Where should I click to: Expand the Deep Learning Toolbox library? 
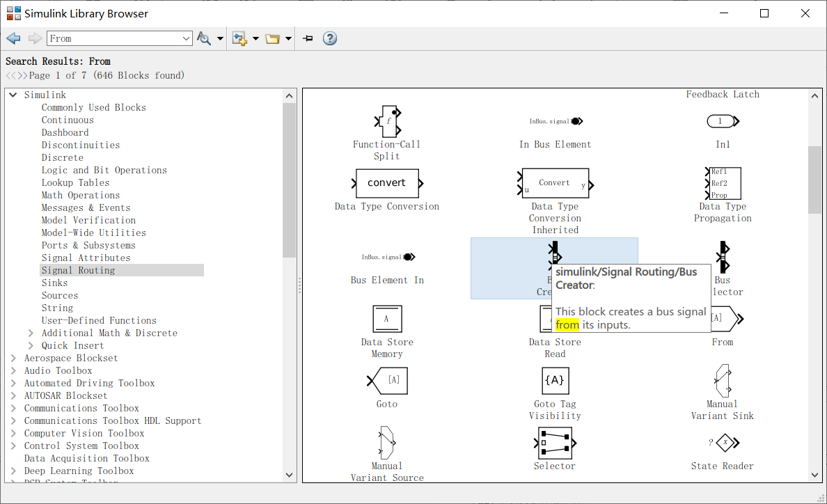pos(13,471)
